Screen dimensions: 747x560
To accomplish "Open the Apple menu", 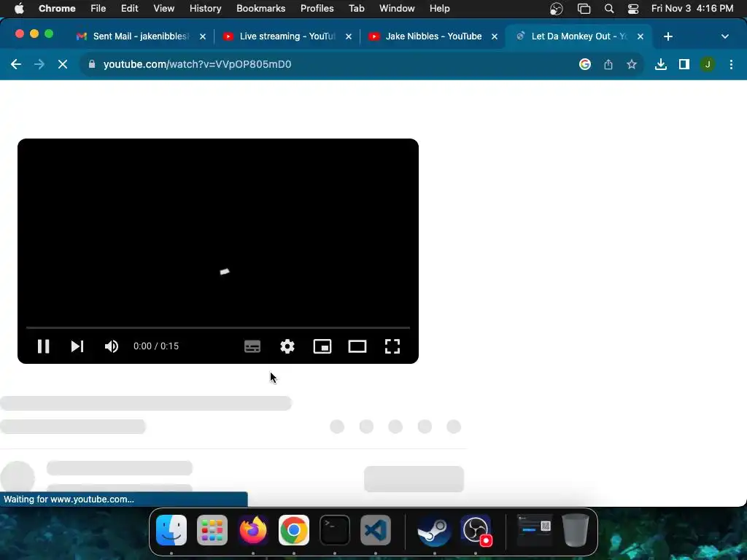I will 19,8.
